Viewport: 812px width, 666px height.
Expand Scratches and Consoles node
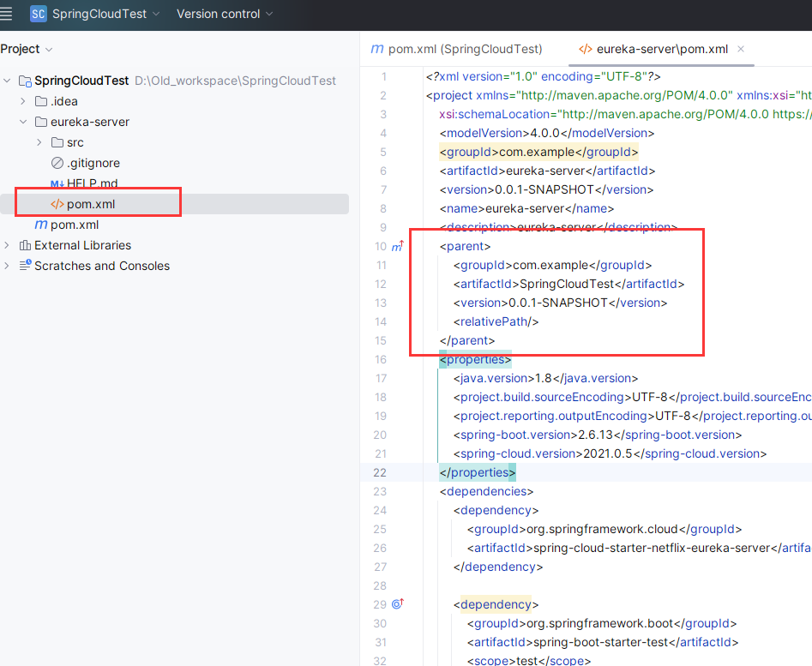pos(7,266)
